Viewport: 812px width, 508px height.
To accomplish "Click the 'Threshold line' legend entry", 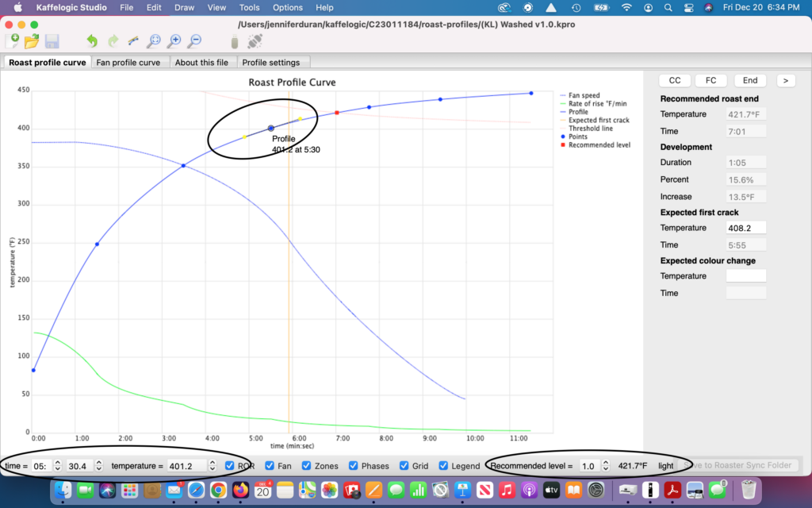I will pos(587,129).
